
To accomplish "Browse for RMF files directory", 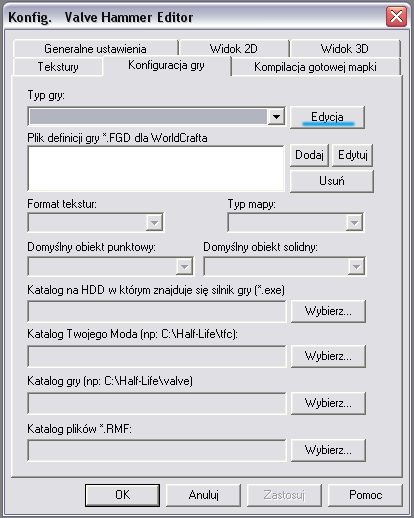I will [328, 450].
